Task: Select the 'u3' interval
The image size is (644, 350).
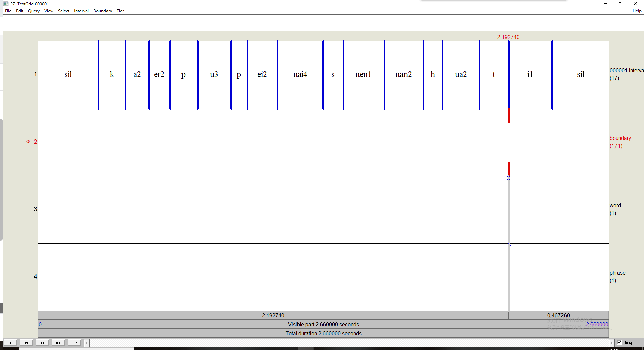Action: (x=214, y=75)
